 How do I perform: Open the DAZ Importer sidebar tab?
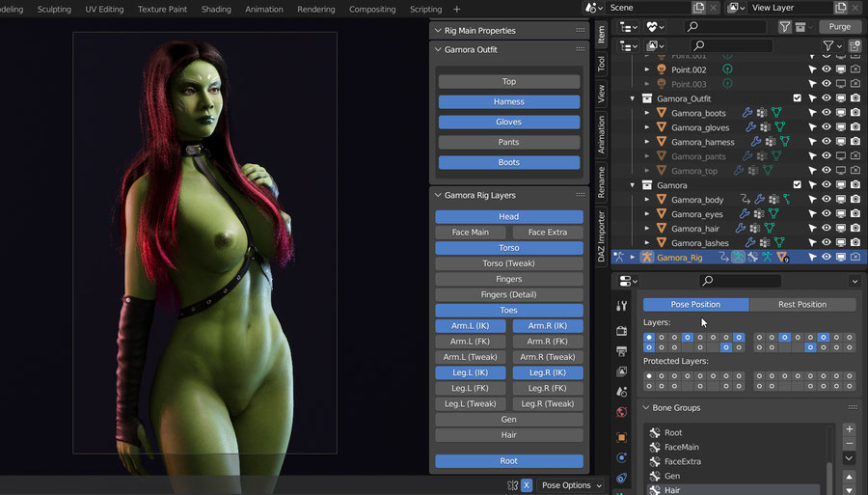pyautogui.click(x=601, y=236)
